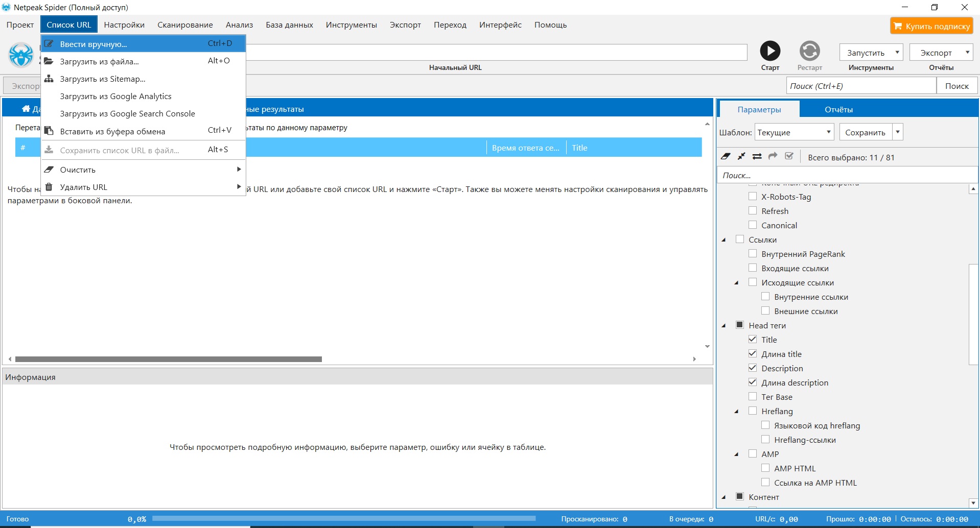Open the Шаблон dropdown showing Текущие
Image resolution: width=980 pixels, height=528 pixels.
[x=794, y=132]
